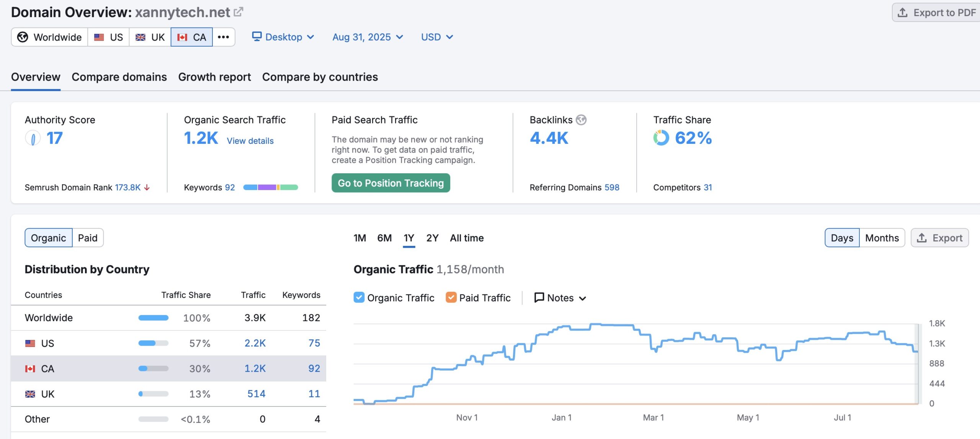Click UK keywords value 11

[x=314, y=393]
